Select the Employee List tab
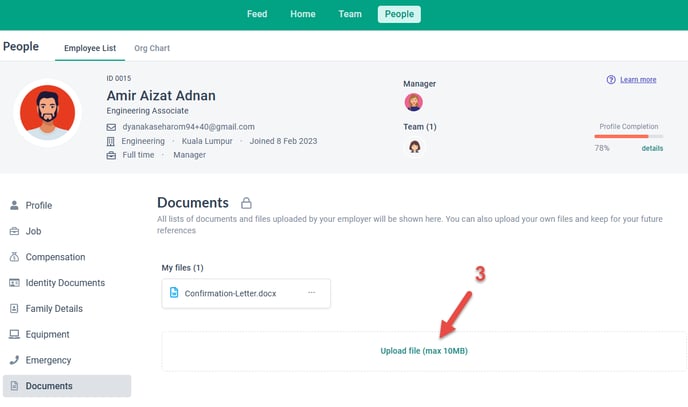688x407 pixels. tap(90, 48)
